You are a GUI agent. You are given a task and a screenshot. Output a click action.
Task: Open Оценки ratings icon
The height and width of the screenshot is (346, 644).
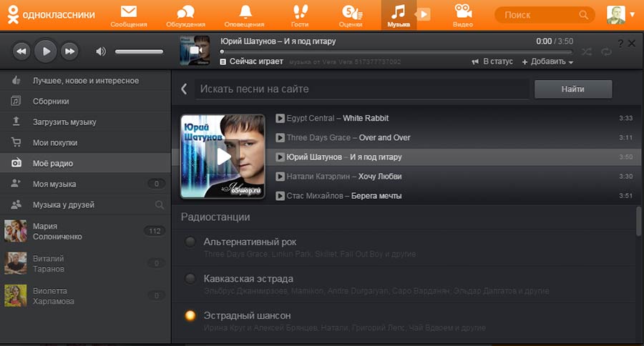(x=351, y=16)
